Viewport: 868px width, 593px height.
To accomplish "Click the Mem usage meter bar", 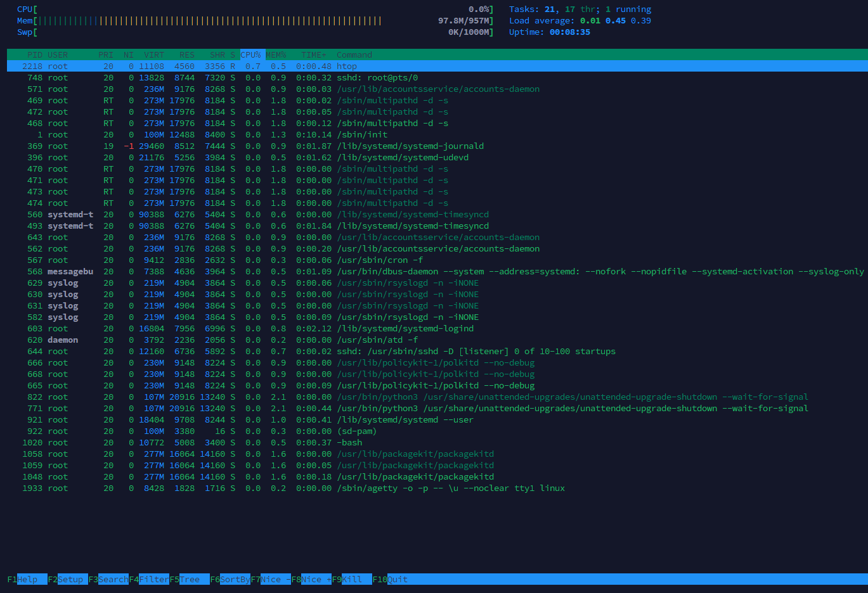I will (256, 20).
